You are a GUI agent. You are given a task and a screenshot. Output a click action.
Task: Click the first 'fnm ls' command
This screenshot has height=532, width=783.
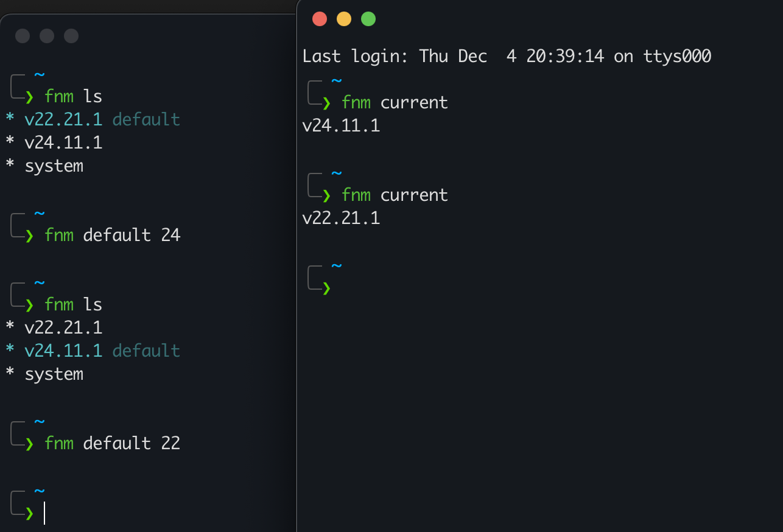[x=73, y=96]
